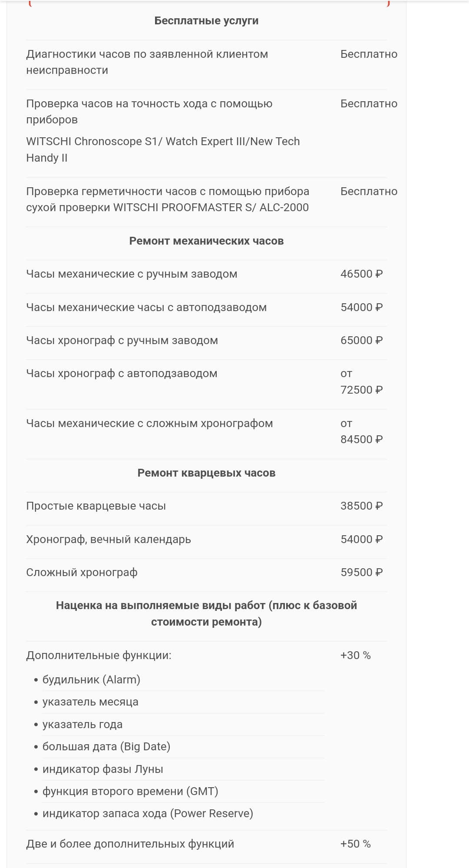Click the 46500 ₽ price

tap(361, 274)
